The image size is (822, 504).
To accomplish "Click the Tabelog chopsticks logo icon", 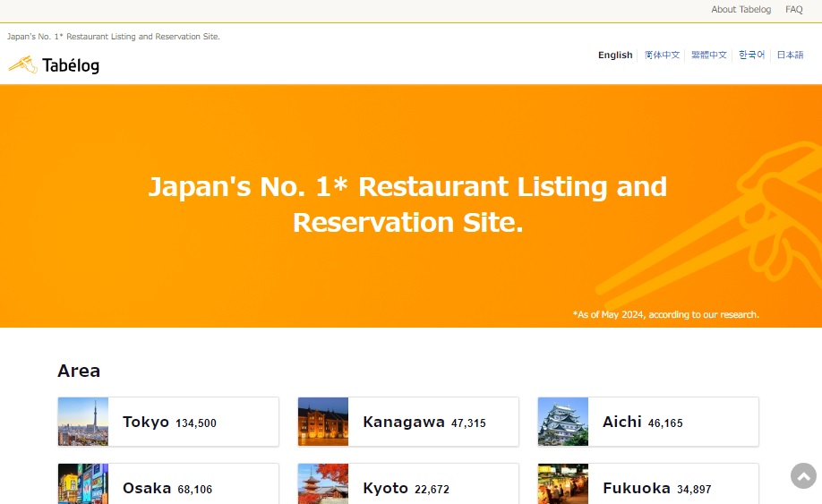I will pyautogui.click(x=23, y=64).
